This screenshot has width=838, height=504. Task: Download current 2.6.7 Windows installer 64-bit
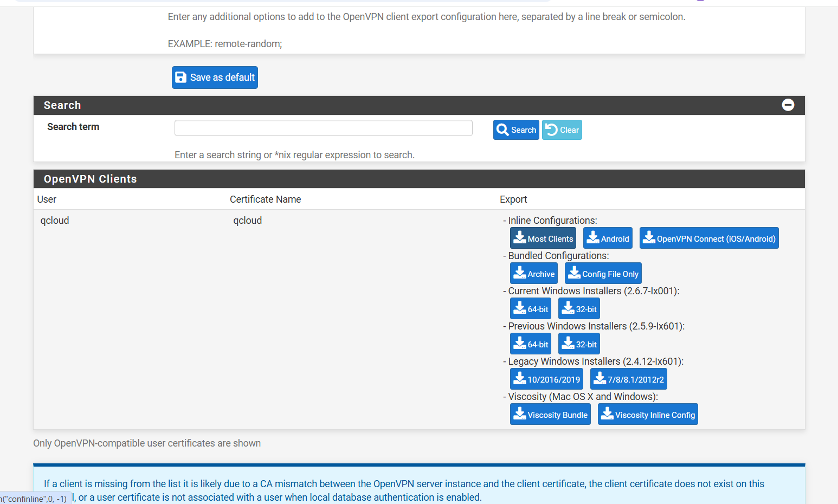coord(530,309)
